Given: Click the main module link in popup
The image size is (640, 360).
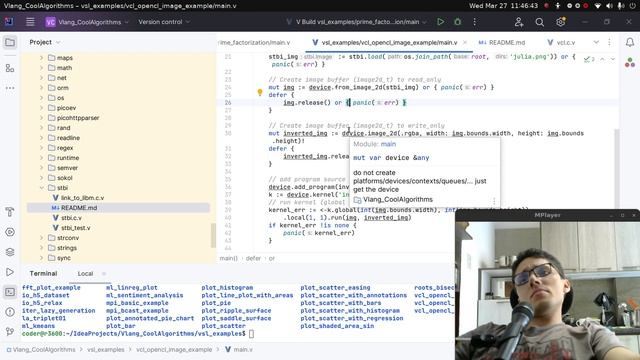Looking at the screenshot, I should click(x=388, y=144).
